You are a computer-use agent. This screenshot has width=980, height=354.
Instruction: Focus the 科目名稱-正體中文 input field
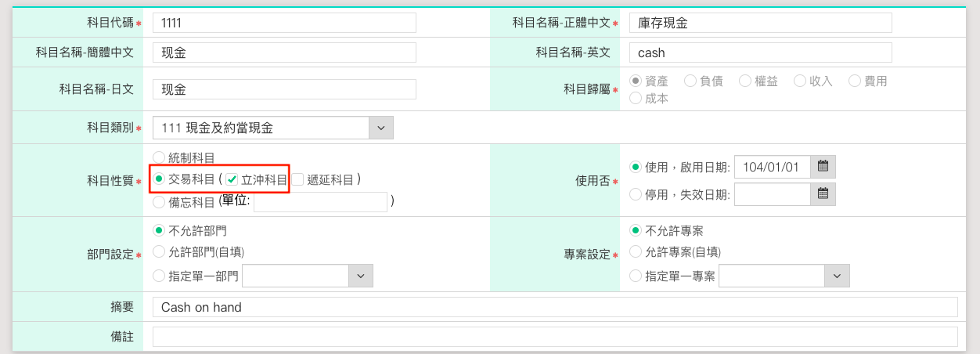pos(760,23)
